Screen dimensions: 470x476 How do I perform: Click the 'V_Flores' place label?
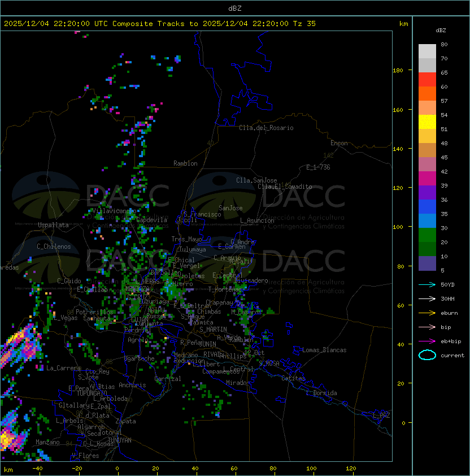(x=85, y=456)
